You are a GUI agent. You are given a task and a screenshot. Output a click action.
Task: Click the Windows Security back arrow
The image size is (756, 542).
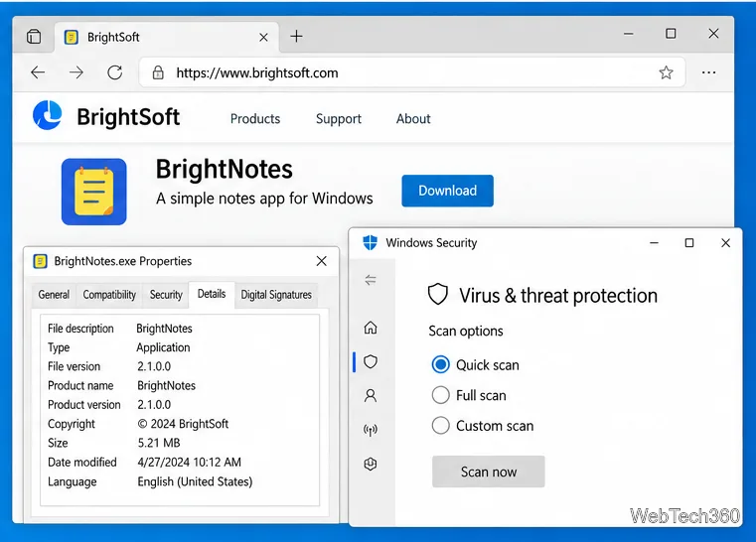371,280
